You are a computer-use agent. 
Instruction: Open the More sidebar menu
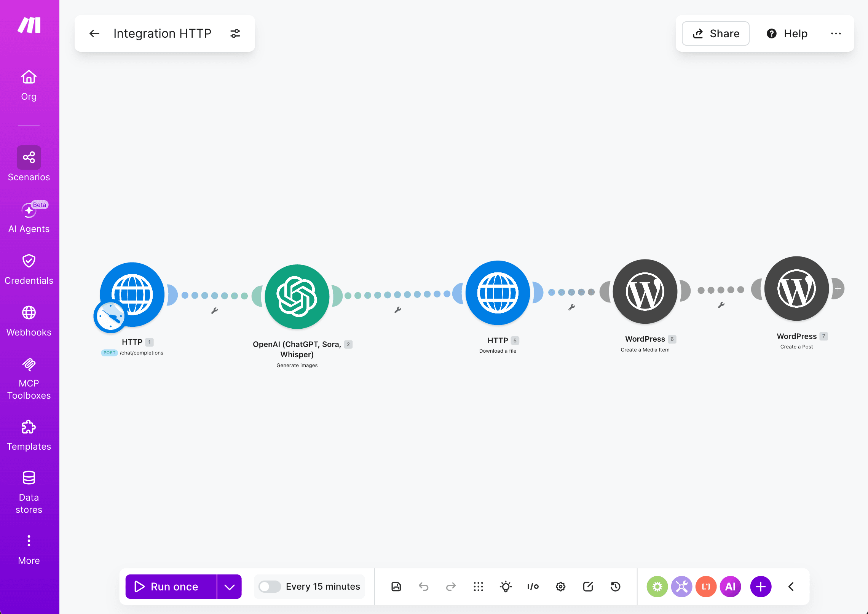pyautogui.click(x=29, y=550)
